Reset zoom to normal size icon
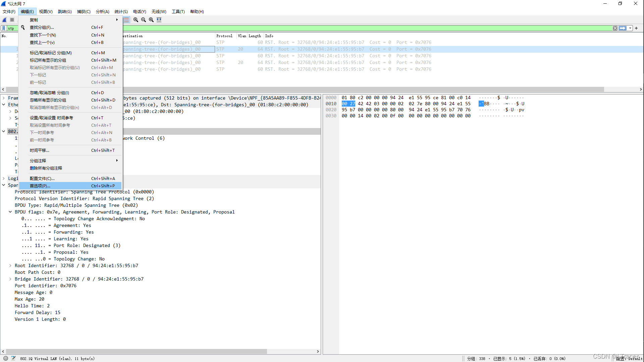 151,20
